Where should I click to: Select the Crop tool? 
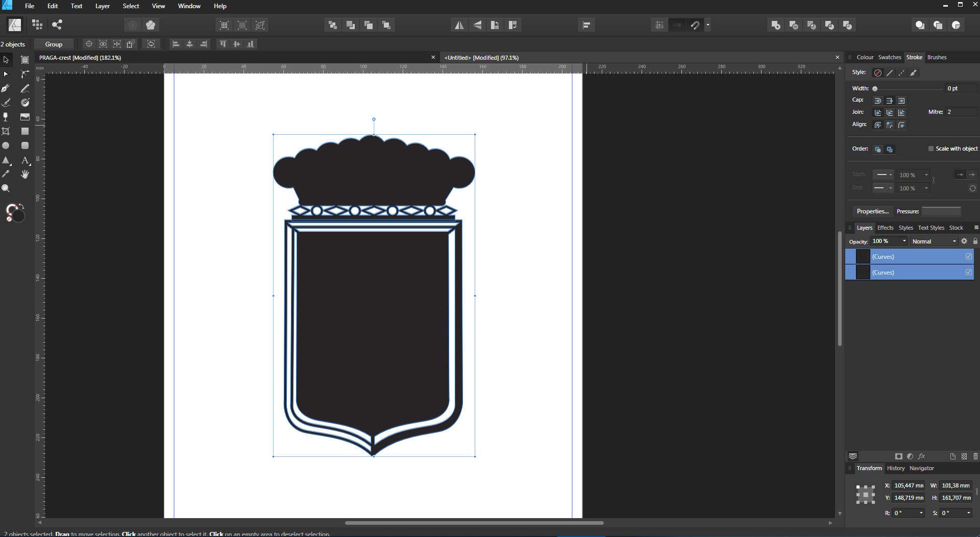point(6,131)
